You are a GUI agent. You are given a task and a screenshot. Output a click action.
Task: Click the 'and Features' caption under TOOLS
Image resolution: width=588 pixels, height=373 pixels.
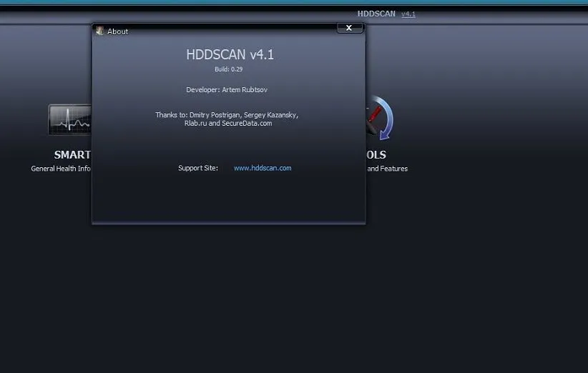387,169
